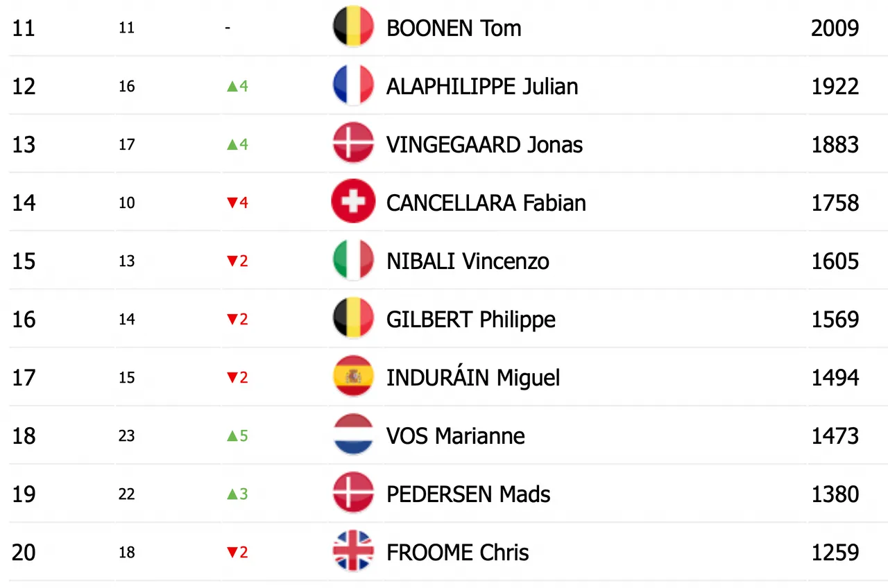Open rider page for BOONEN Tom
Screen dimensions: 888x588
click(454, 28)
